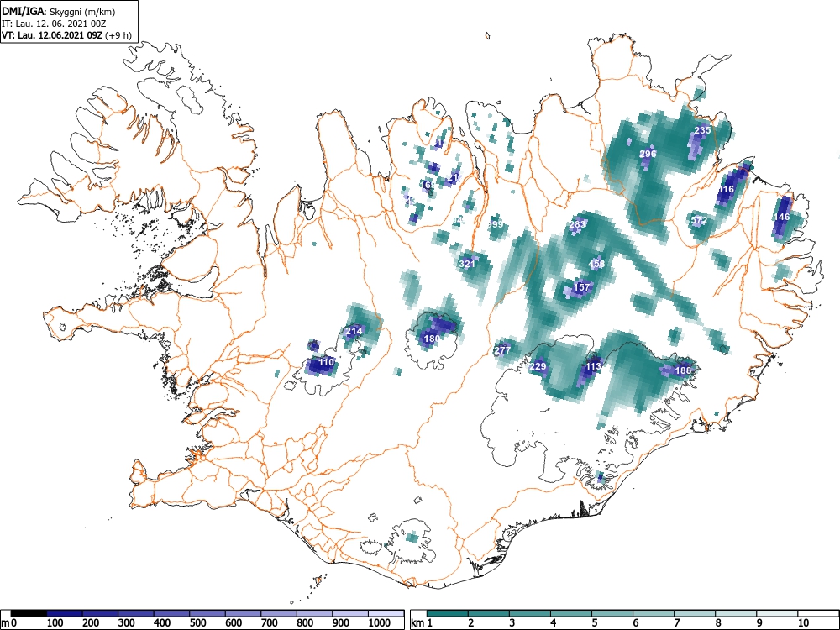Click the 169 value in the north
Screen dimensions: 840x630
click(428, 186)
